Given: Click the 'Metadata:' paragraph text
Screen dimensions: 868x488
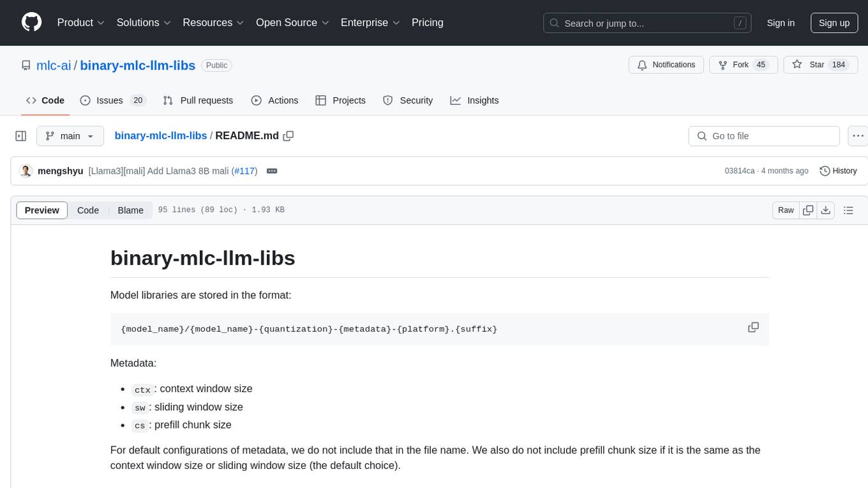Looking at the screenshot, I should [x=133, y=363].
